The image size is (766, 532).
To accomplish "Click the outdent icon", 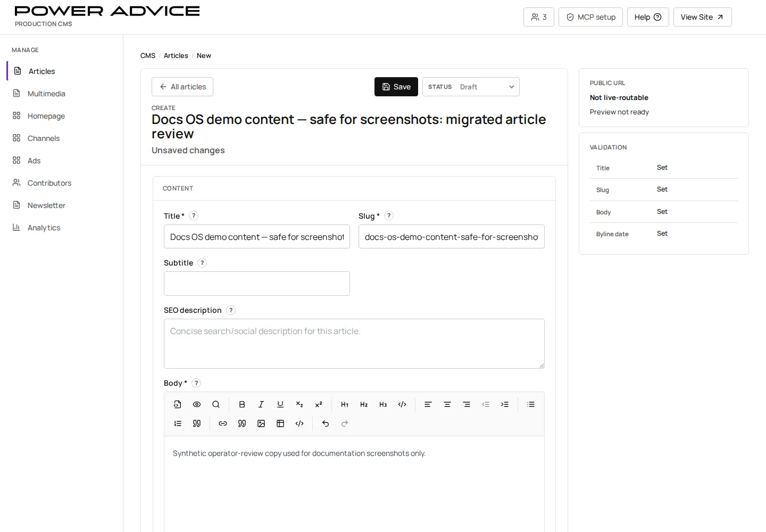I will tap(486, 404).
